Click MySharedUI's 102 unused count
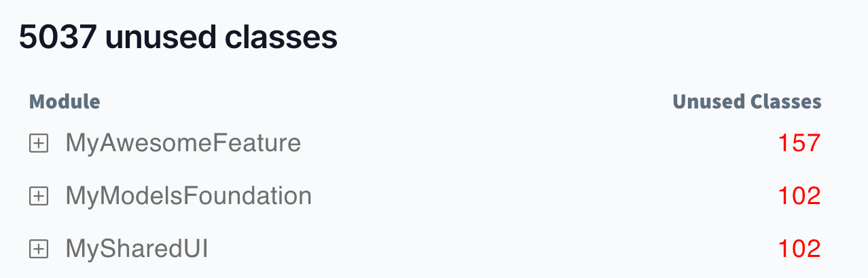868x278 pixels. pos(799,249)
